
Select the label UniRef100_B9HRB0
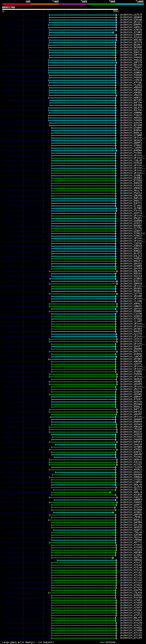coord(131,311)
